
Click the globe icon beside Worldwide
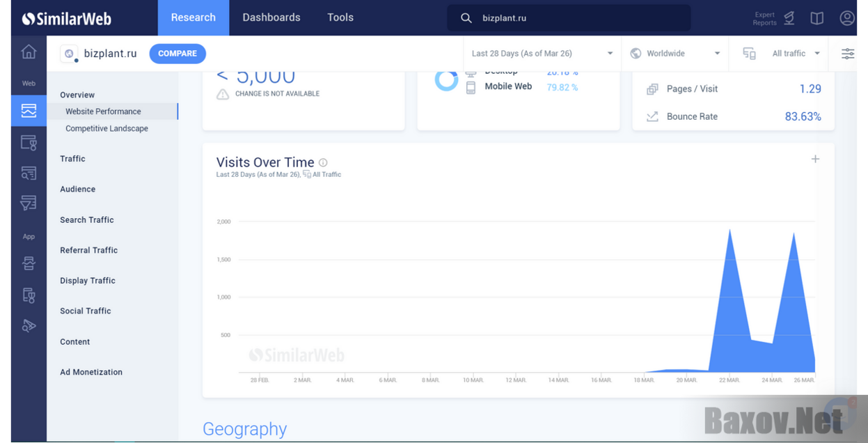click(x=636, y=54)
